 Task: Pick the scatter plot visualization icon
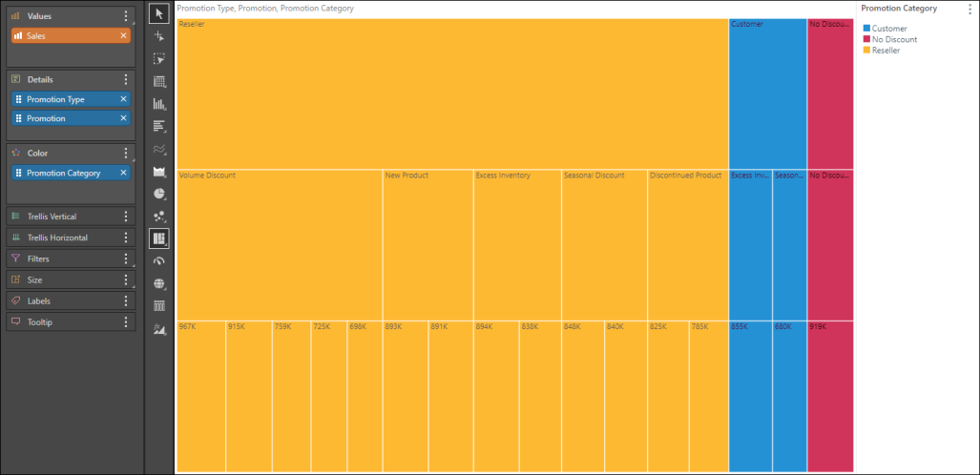(159, 216)
